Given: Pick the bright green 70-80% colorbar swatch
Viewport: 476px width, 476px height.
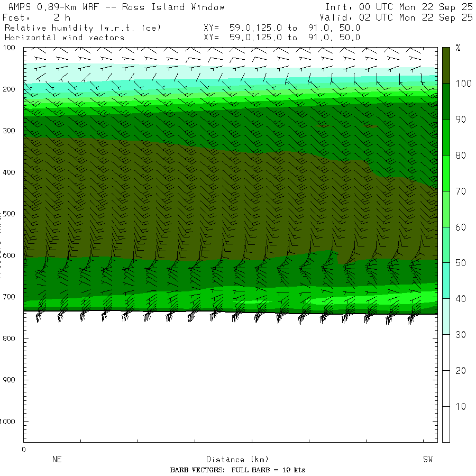Looking at the screenshot, I should tap(446, 173).
